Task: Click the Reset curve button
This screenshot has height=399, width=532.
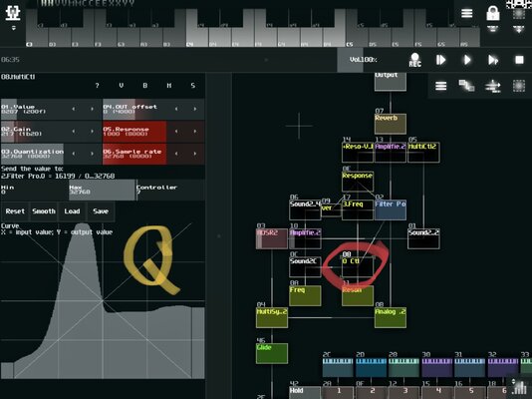Action: click(15, 211)
